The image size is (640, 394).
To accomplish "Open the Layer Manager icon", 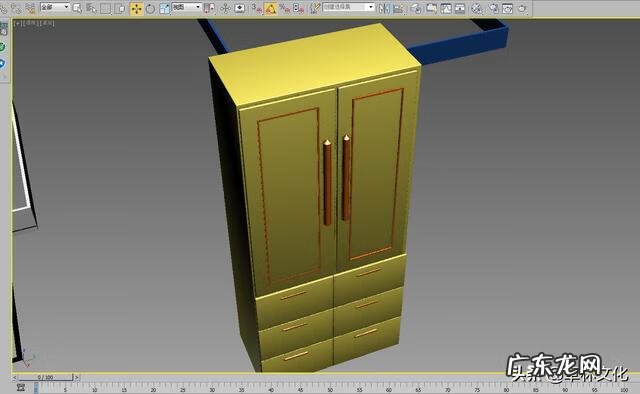I will (x=416, y=9).
